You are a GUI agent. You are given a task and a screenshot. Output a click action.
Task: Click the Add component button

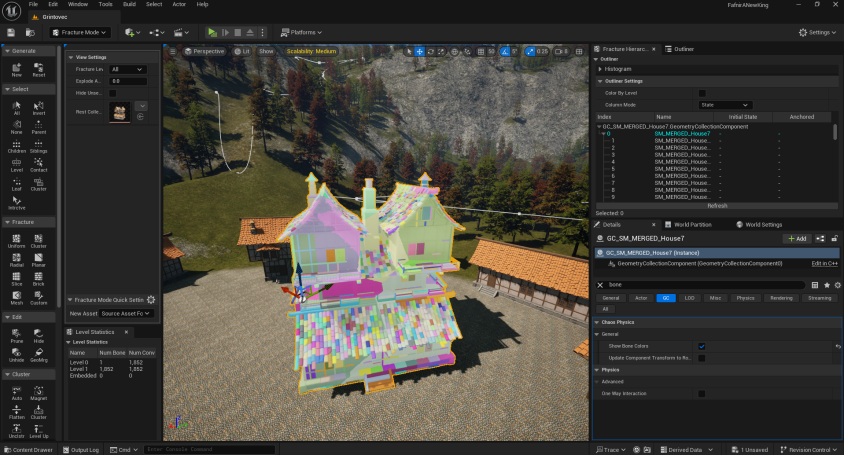point(797,239)
